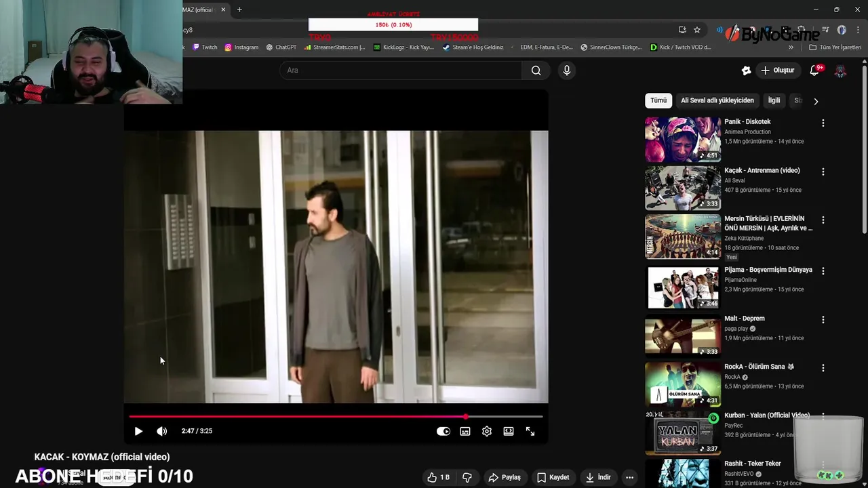Click install-app icon in address bar
Viewport: 868px width, 488px height.
point(682,30)
